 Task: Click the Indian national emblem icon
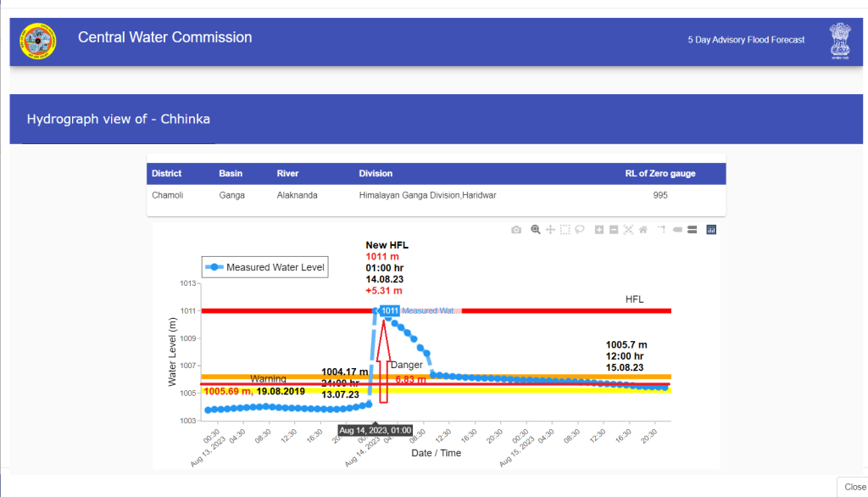[839, 42]
